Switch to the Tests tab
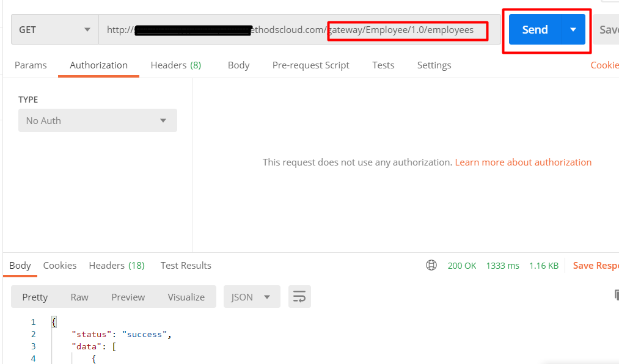 pyautogui.click(x=383, y=65)
